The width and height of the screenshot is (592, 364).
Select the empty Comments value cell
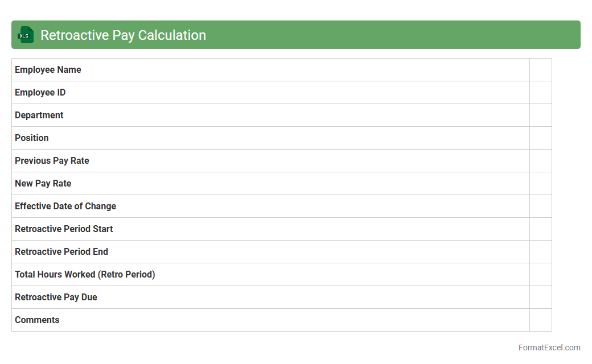click(x=540, y=320)
